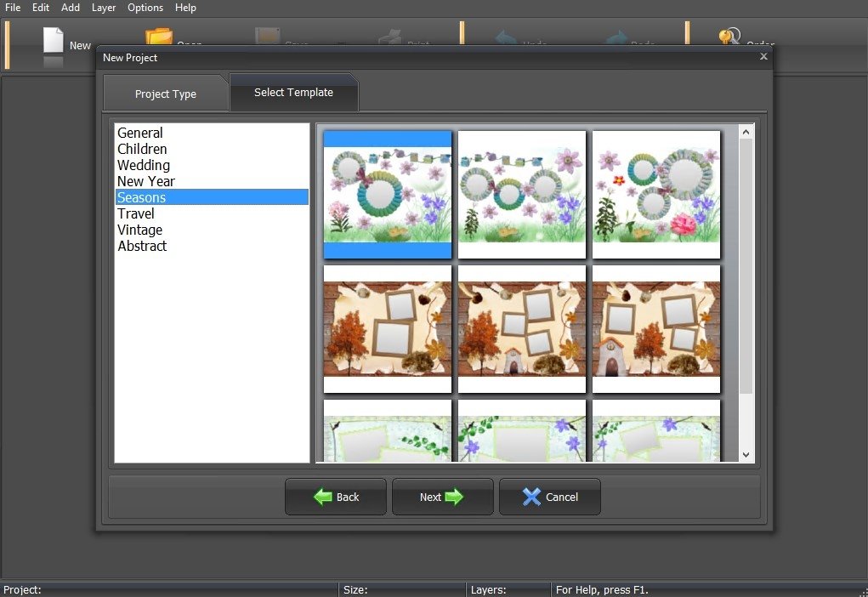Viewport: 868px width, 597px height.
Task: Open the Edit menu
Action: [41, 8]
